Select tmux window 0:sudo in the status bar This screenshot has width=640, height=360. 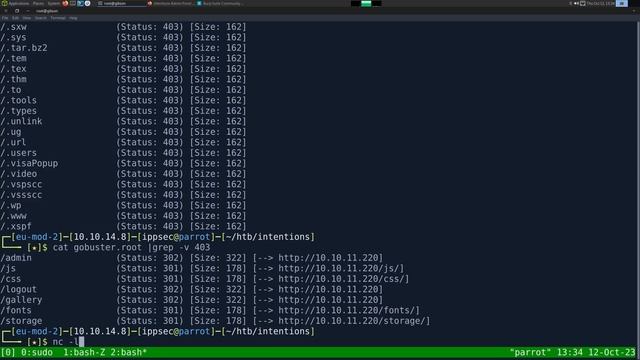(x=37, y=352)
